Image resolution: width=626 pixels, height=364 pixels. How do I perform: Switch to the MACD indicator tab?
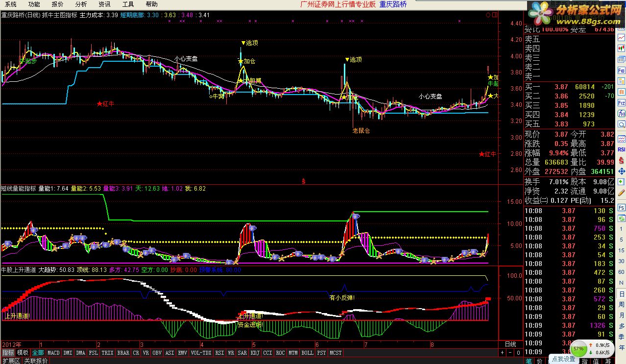[53, 353]
